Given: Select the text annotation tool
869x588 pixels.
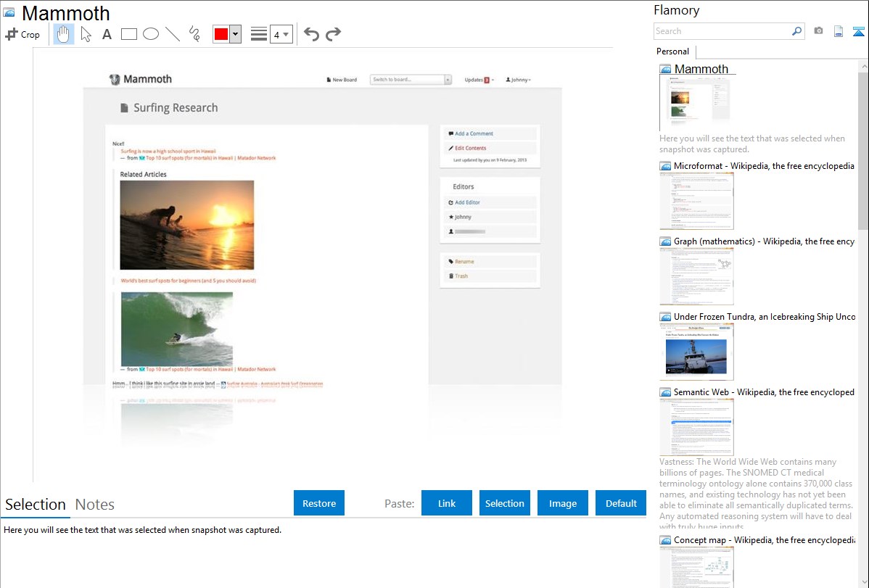Looking at the screenshot, I should pos(107,34).
